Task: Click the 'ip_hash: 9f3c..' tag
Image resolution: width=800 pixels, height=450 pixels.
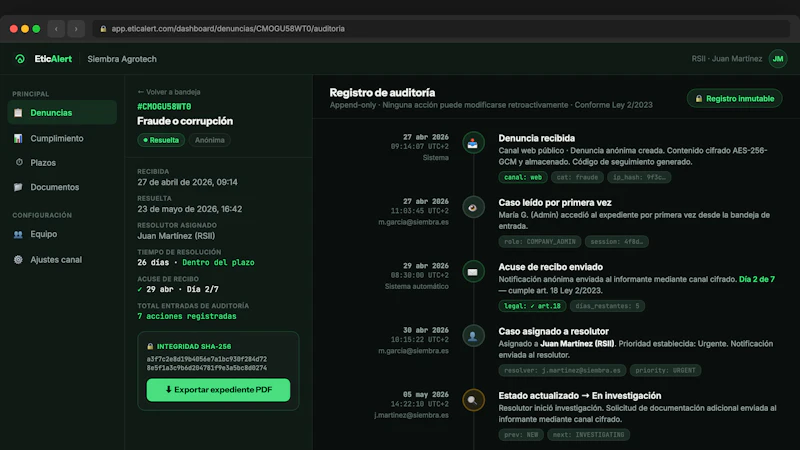Action: pyautogui.click(x=639, y=177)
